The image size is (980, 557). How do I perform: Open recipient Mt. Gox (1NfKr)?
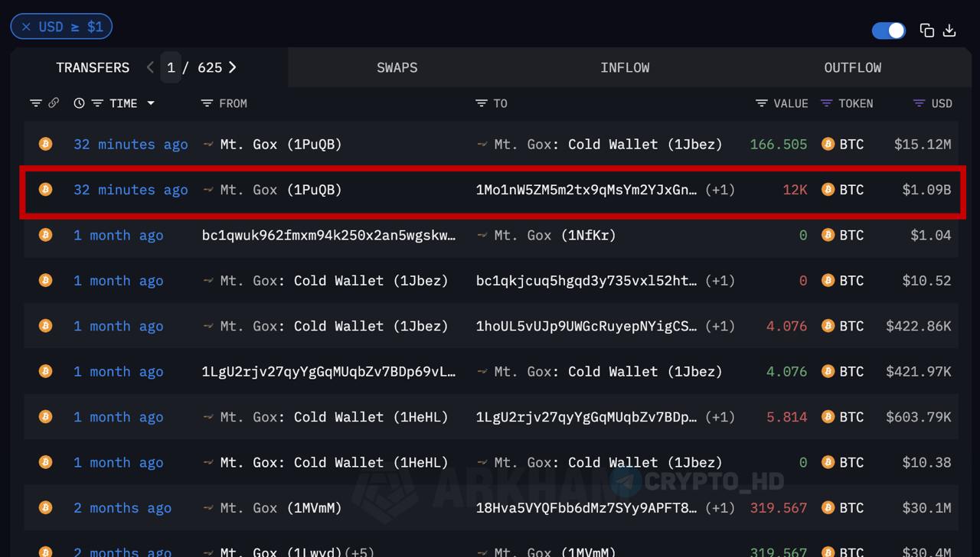pyautogui.click(x=554, y=235)
